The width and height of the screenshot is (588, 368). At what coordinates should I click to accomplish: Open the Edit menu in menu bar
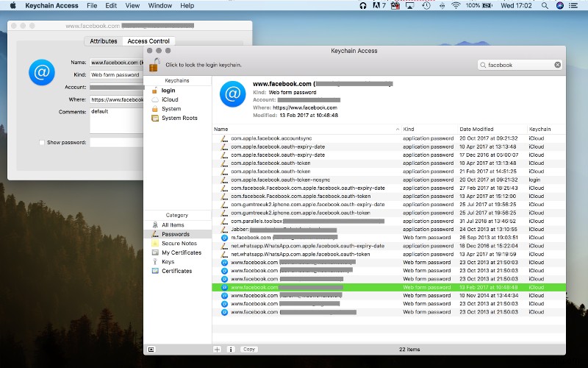[111, 5]
